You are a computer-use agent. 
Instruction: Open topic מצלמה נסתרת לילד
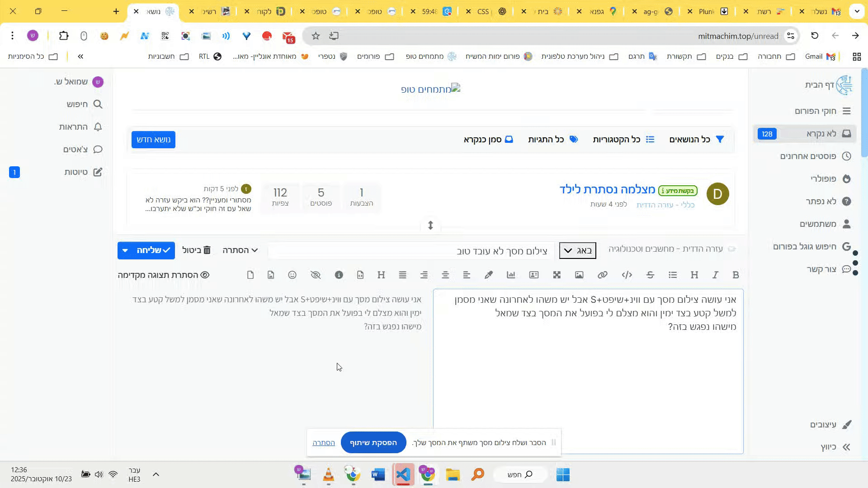pyautogui.click(x=607, y=189)
